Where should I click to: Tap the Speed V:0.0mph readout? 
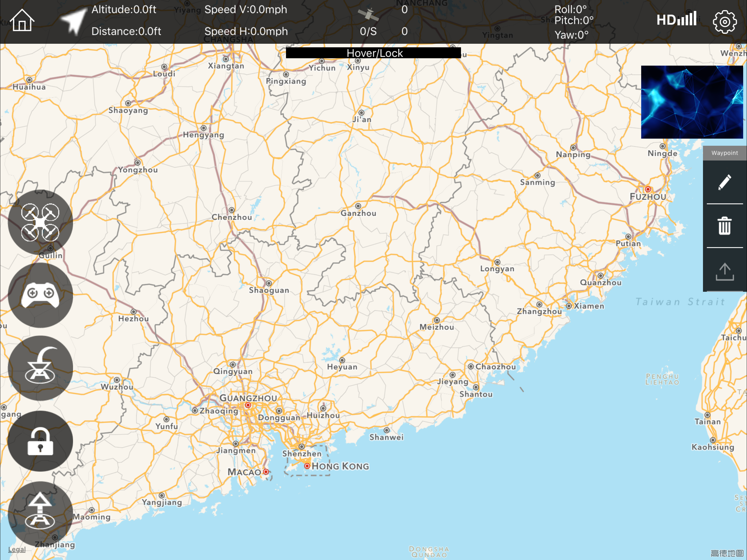[x=246, y=10]
